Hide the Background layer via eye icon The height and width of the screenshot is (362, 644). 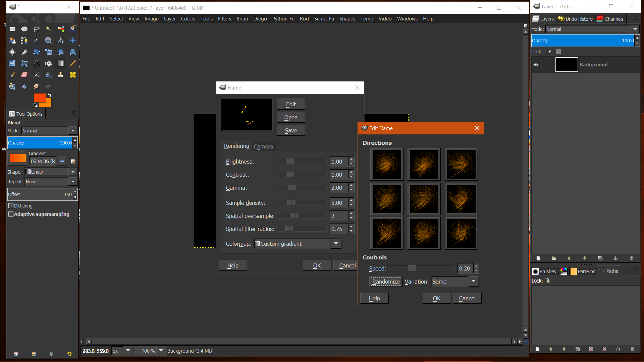pyautogui.click(x=536, y=65)
